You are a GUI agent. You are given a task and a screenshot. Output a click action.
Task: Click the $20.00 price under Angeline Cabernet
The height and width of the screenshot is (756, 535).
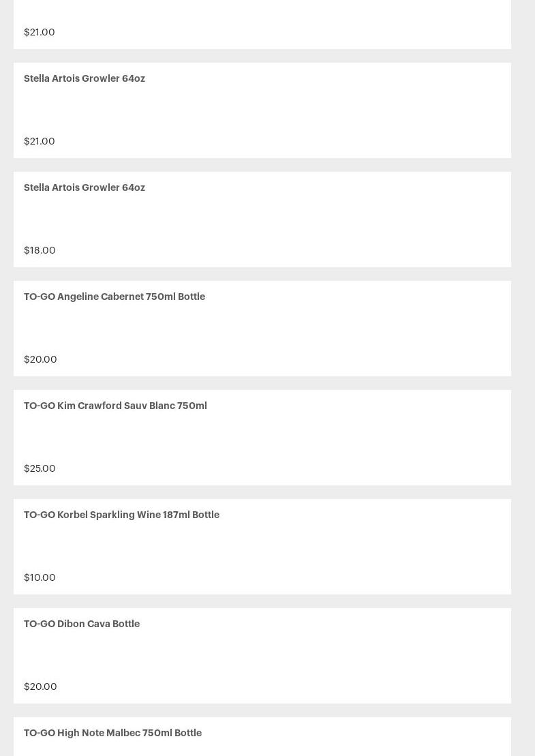(40, 359)
